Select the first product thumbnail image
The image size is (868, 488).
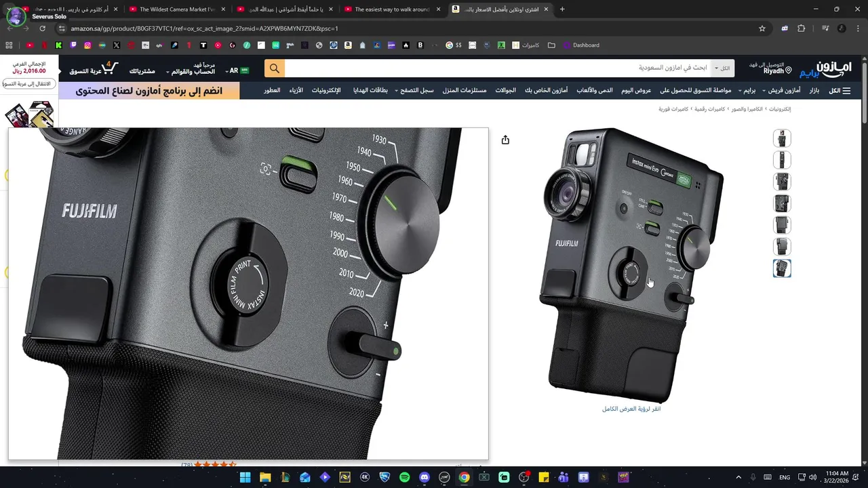coord(782,138)
